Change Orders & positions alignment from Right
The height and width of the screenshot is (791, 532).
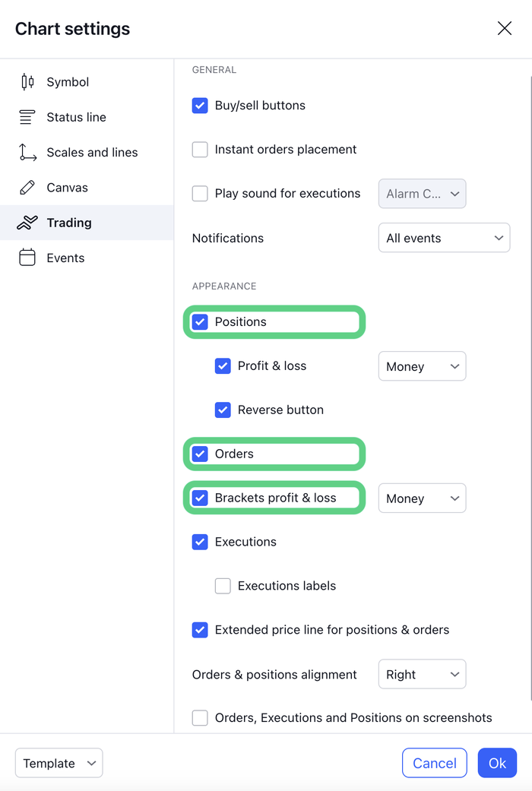[x=422, y=674]
